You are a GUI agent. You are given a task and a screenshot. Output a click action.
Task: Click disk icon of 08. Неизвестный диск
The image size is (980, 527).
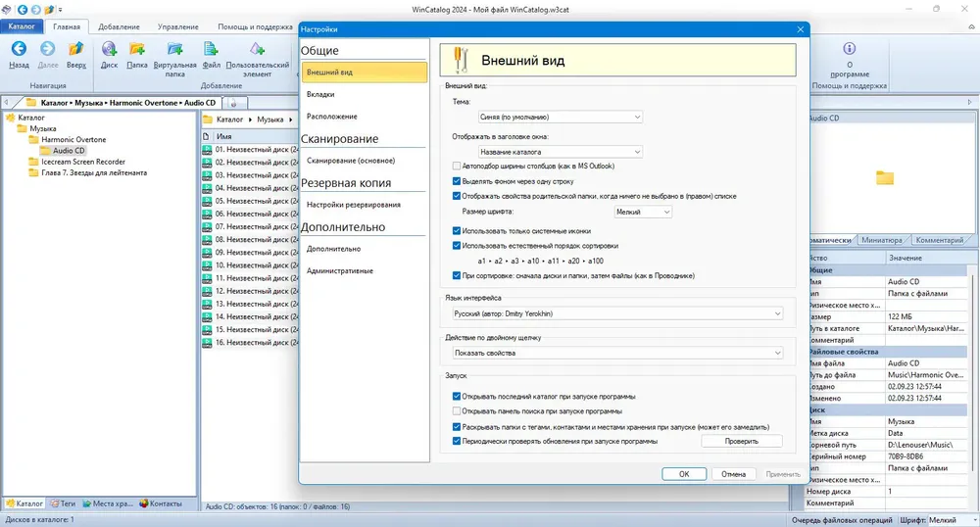[207, 240]
